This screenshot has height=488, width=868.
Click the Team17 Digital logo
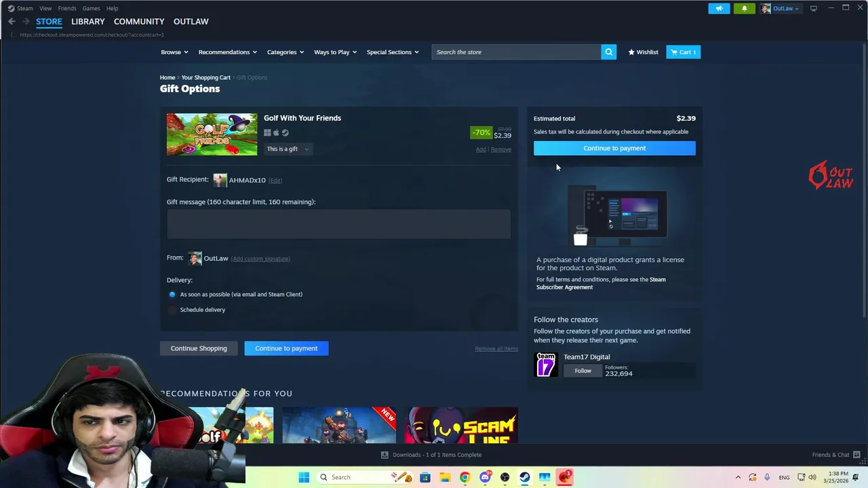click(x=546, y=365)
